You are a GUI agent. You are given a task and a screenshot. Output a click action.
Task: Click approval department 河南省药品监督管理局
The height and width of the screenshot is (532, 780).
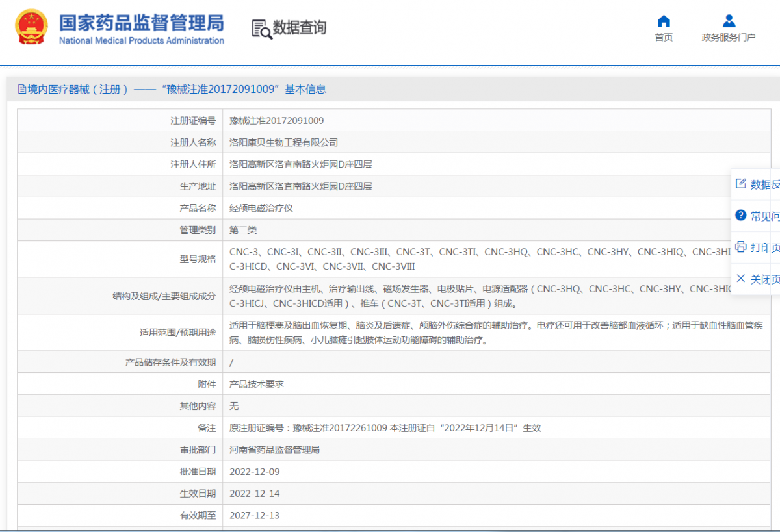point(275,450)
